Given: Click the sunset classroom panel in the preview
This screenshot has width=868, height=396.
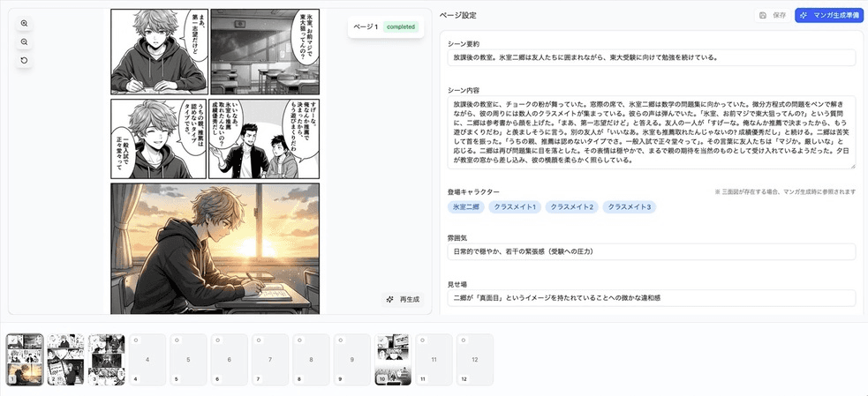Looking at the screenshot, I should pos(215,249).
